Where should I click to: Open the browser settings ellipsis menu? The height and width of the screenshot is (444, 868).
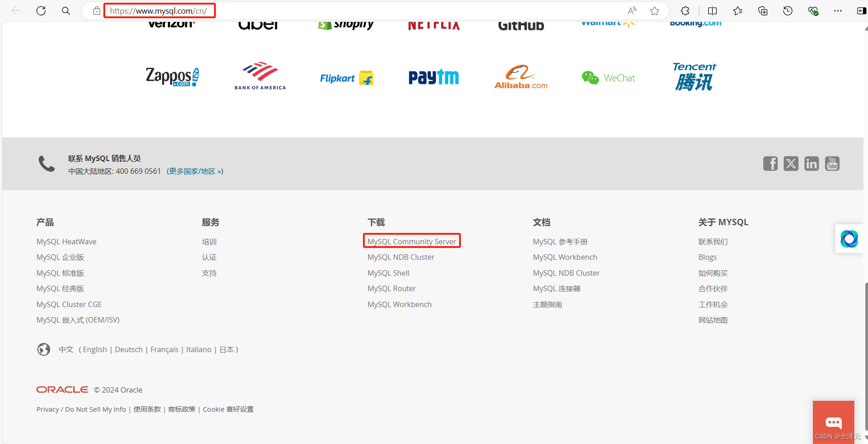coord(838,11)
